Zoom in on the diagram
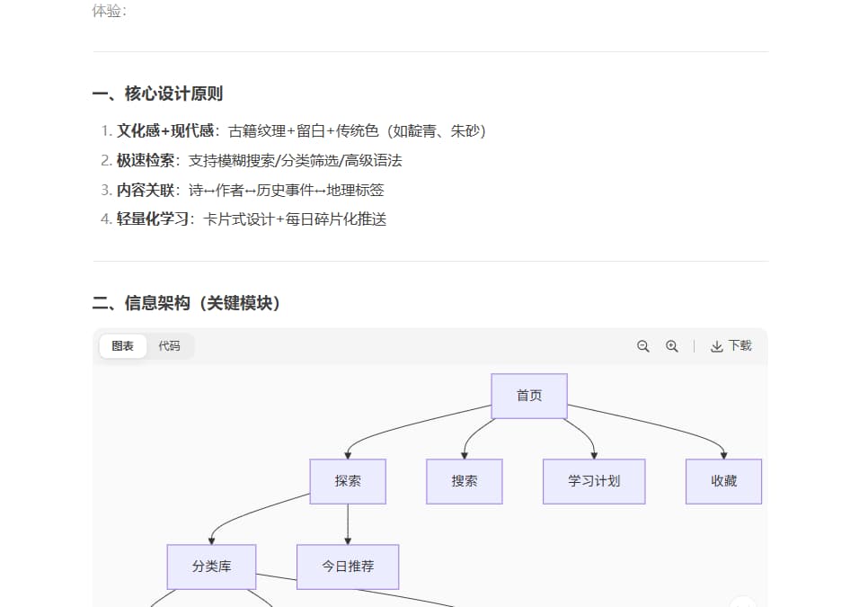Image resolution: width=868 pixels, height=607 pixels. pos(671,346)
